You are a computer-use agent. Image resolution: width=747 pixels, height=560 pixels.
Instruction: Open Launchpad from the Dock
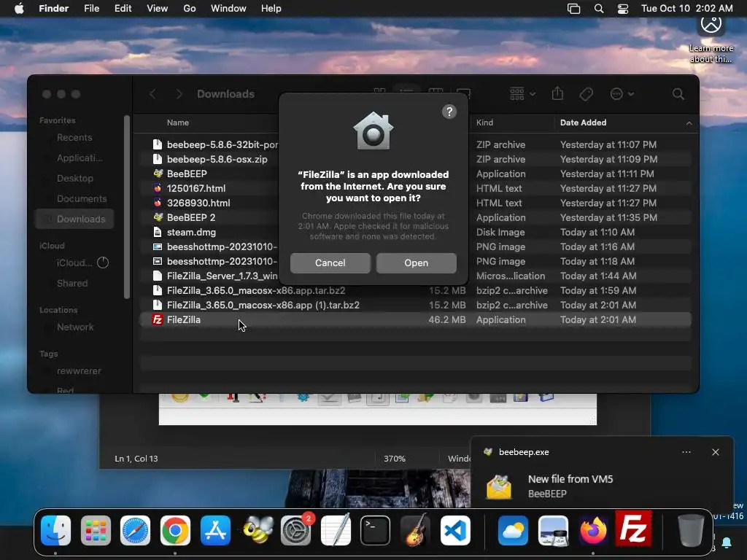click(96, 530)
